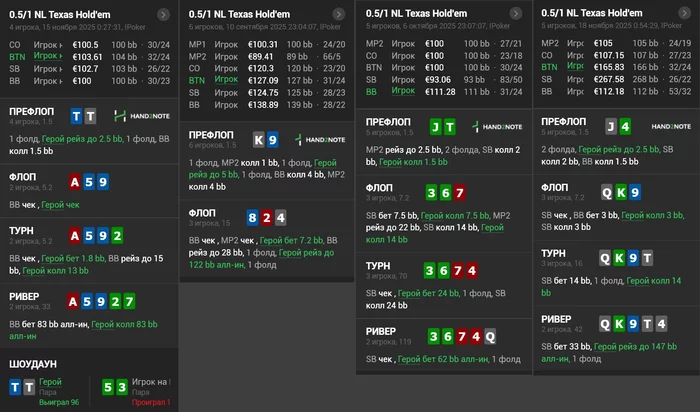This screenshot has width=700, height=412.
Task: Click 'Герой' link in the showdown section
Action: 50,382
